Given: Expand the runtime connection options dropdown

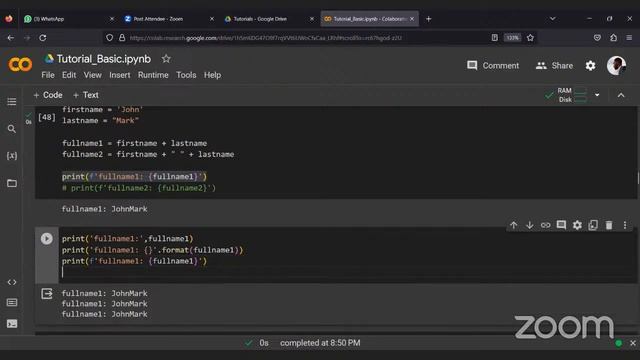Looking at the screenshot, I should click(597, 95).
